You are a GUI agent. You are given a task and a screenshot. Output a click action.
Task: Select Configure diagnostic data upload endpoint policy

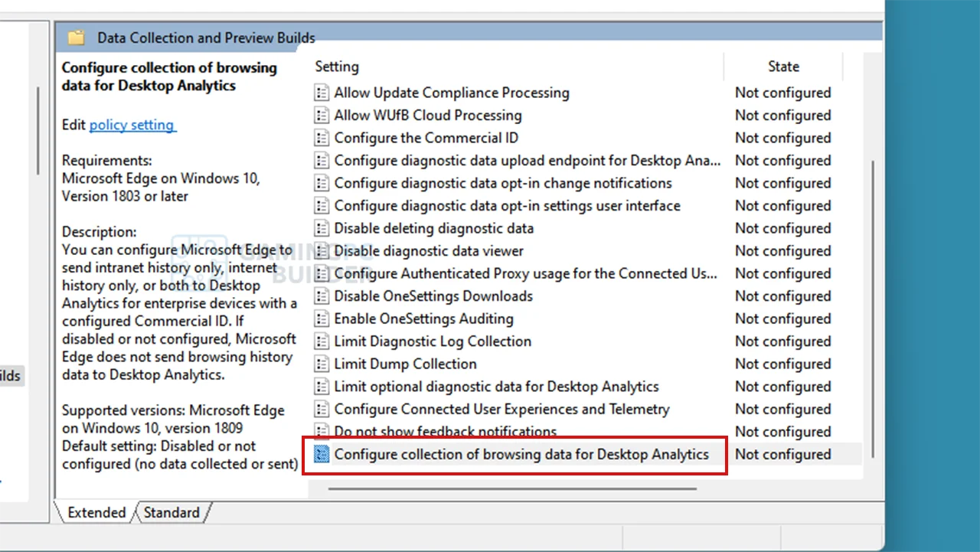[528, 161]
